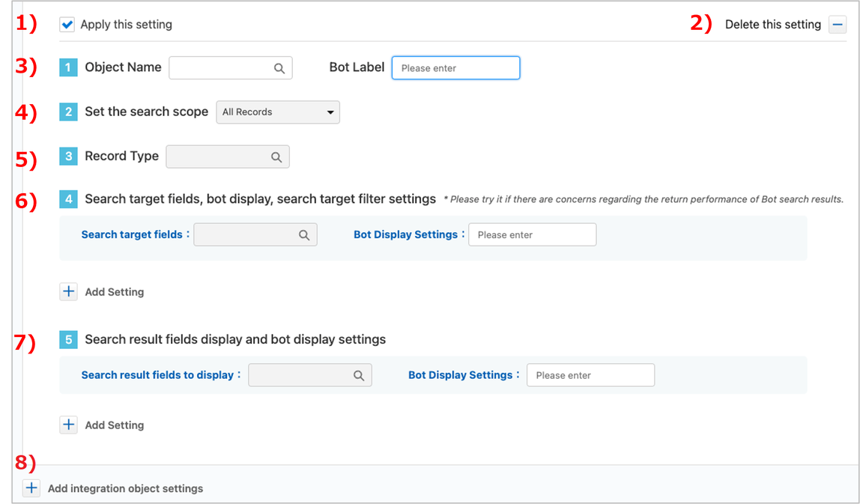The width and height of the screenshot is (860, 504).
Task: Click Bot Display Settings field in section 4
Action: tap(532, 235)
